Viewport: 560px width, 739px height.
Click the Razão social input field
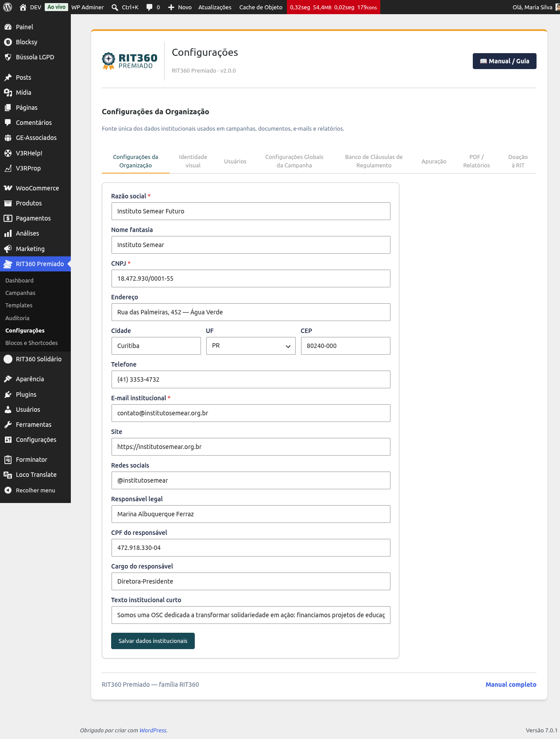pyautogui.click(x=251, y=211)
